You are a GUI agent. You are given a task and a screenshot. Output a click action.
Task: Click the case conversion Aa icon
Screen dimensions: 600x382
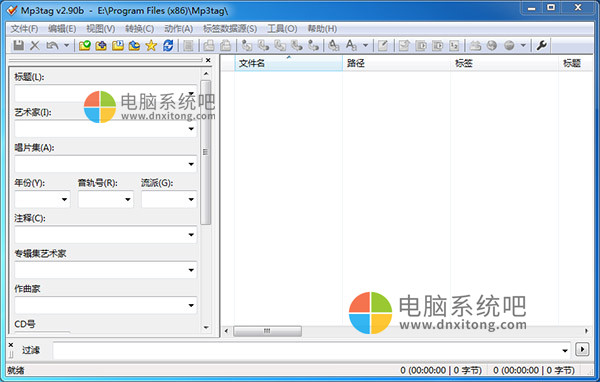coord(351,46)
